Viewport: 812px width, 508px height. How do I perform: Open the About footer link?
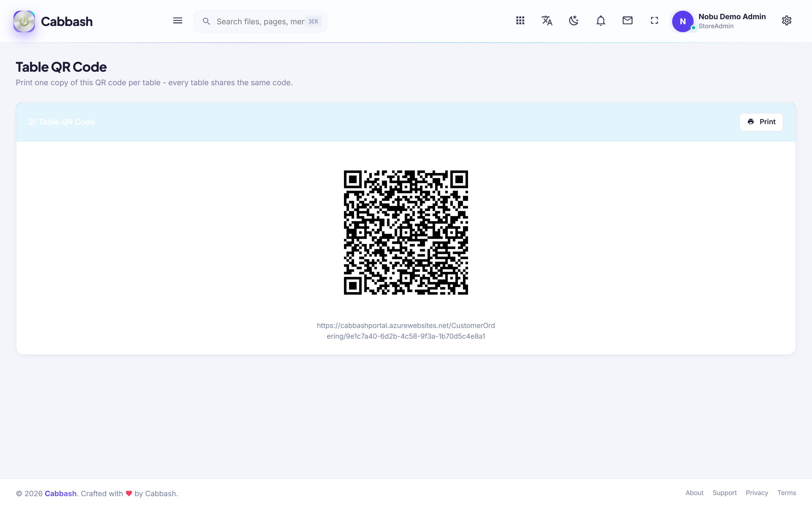click(694, 492)
